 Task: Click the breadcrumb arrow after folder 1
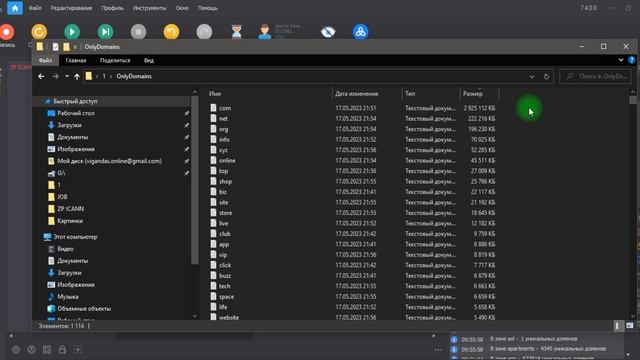point(111,76)
